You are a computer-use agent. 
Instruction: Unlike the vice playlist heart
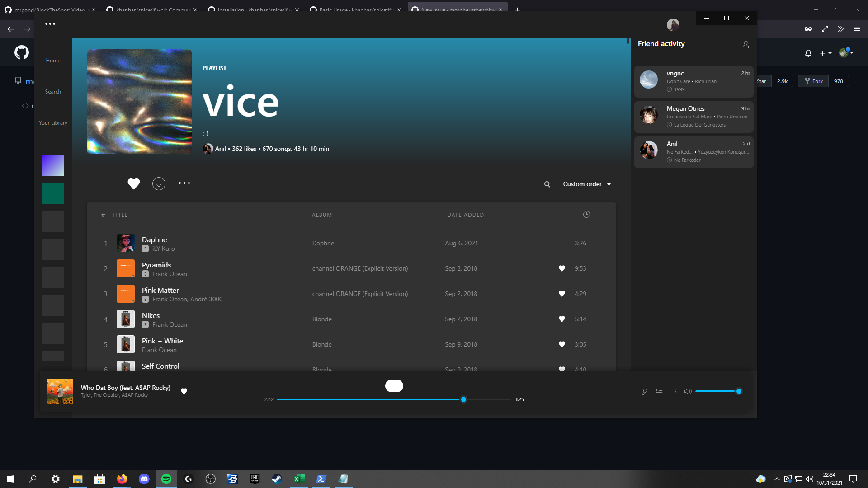point(133,184)
